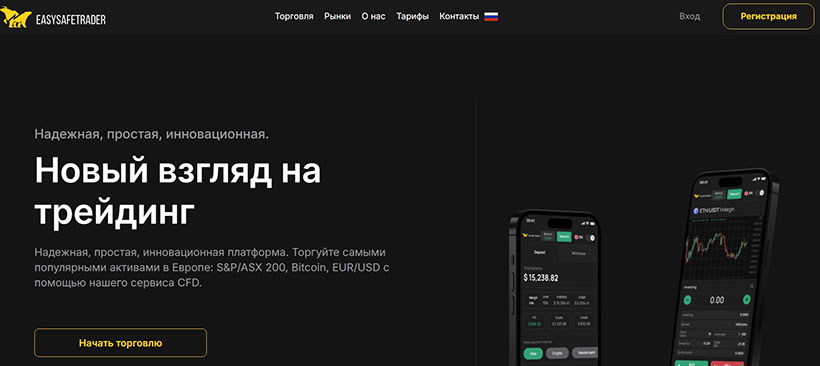Click the Начать торговлю button
This screenshot has width=820, height=366.
(120, 343)
